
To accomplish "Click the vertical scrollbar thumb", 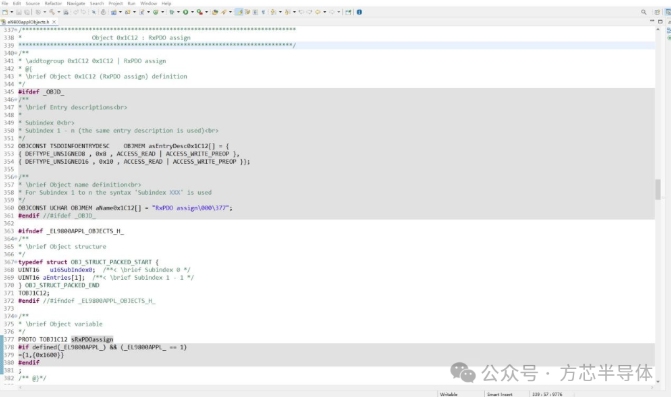I will coord(657,190).
